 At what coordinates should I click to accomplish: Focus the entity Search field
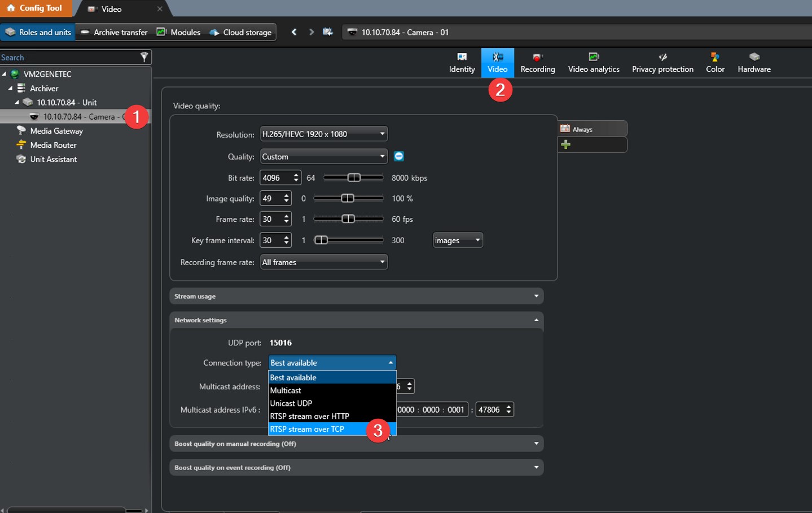tap(69, 58)
